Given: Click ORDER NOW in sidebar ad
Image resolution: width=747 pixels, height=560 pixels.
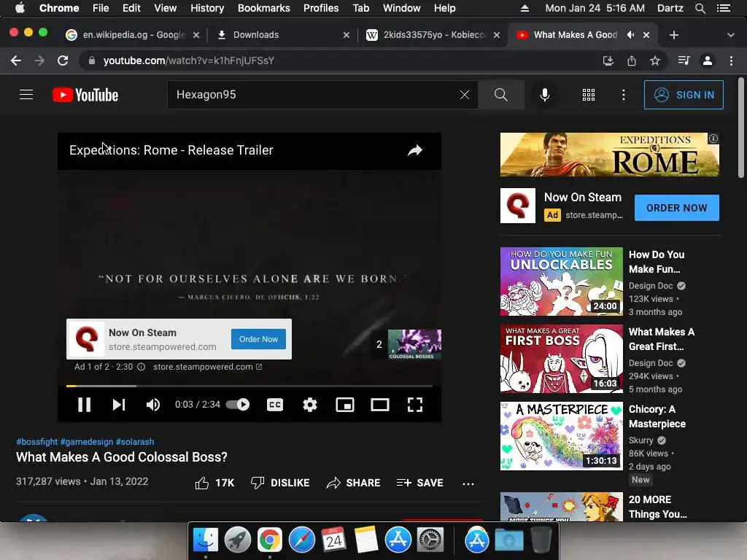Looking at the screenshot, I should pyautogui.click(x=676, y=208).
